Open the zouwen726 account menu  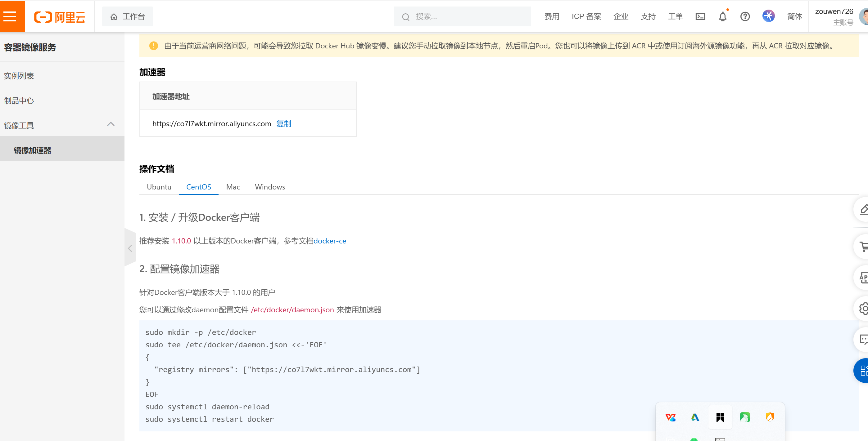click(834, 16)
